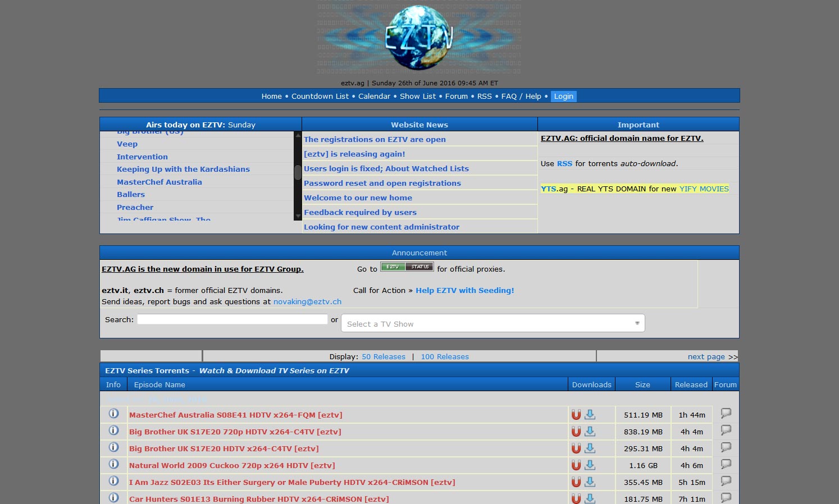Open 'Users login is fixed; About Watched Lists'

coord(386,168)
